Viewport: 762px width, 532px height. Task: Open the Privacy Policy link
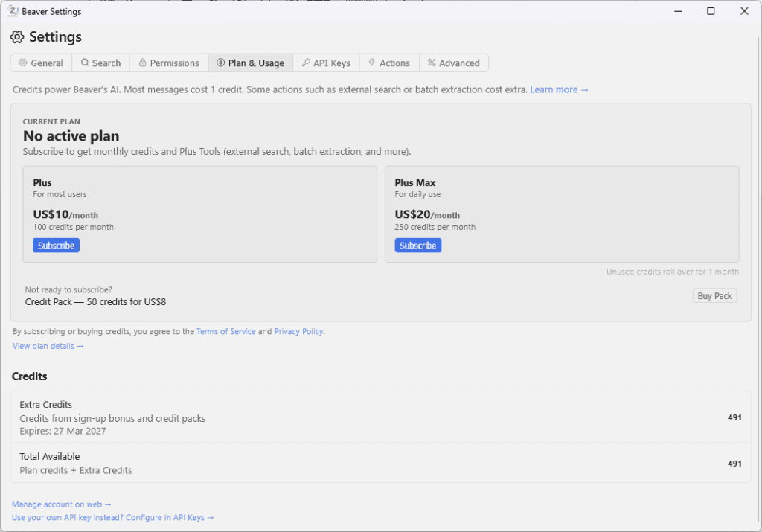[298, 332]
